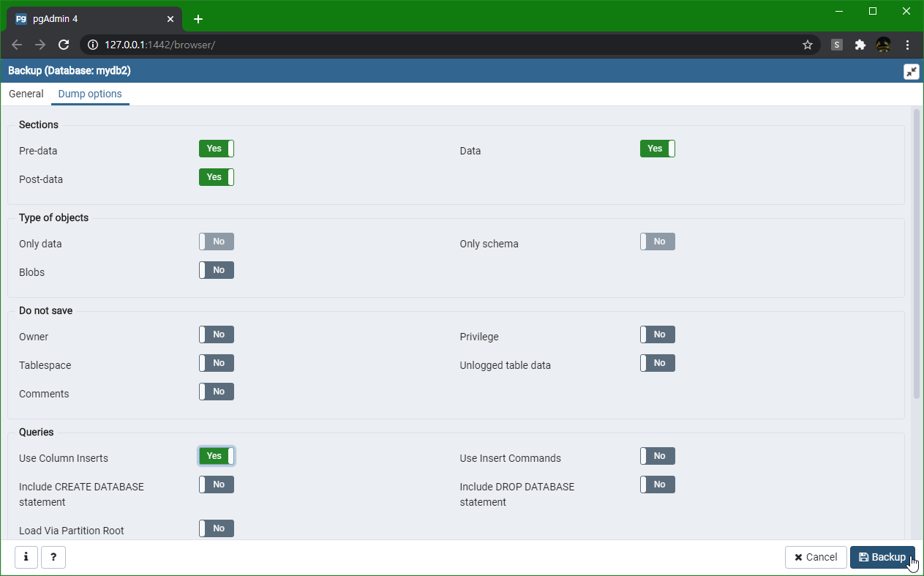
Task: Go forward in browser history
Action: point(40,45)
